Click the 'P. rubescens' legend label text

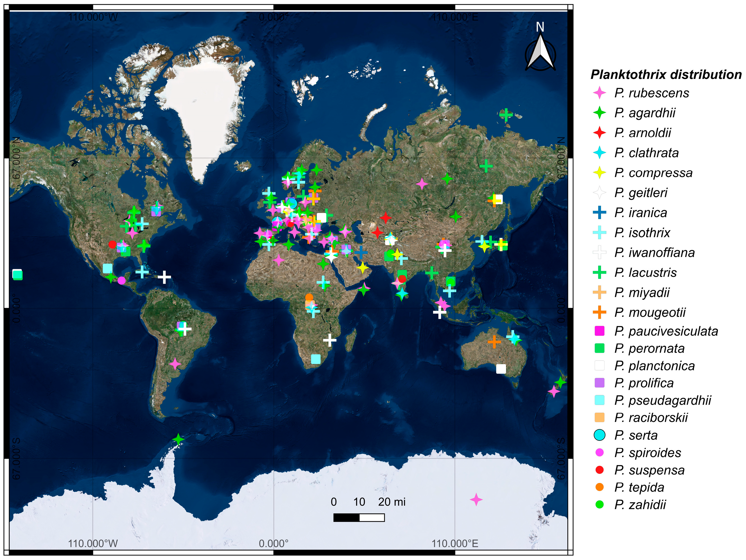(x=652, y=93)
